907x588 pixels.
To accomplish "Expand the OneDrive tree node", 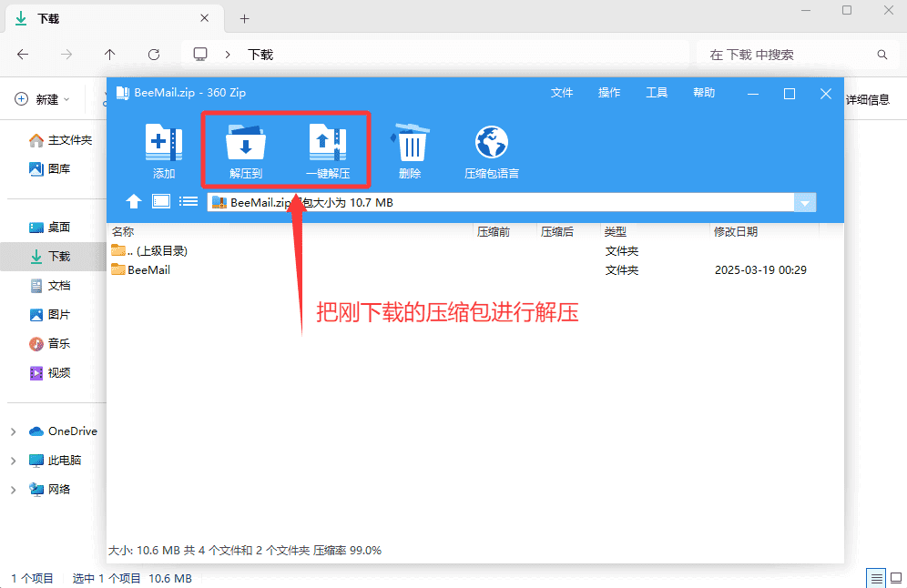I will (x=14, y=431).
